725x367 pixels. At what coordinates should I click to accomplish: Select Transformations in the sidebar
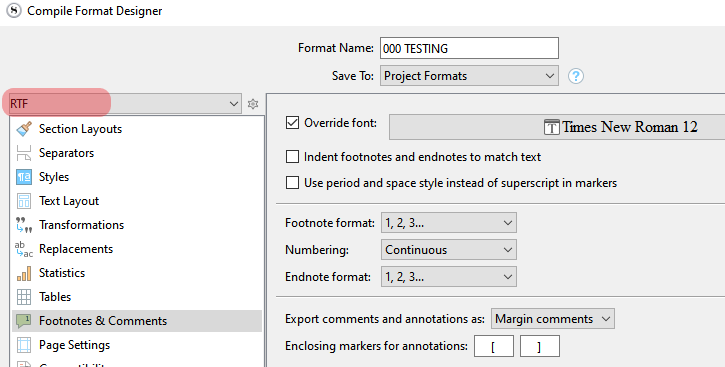pos(137,225)
